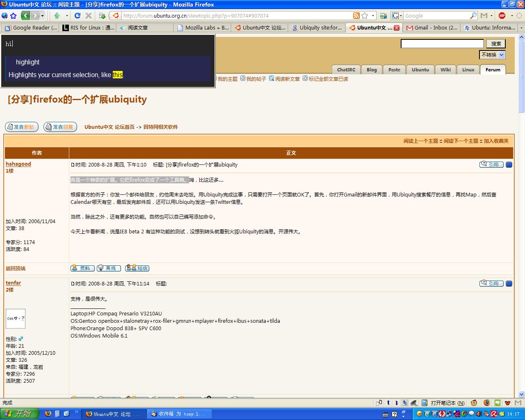Reload the page with the Reload button
This screenshot has height=420, width=525.
click(78, 16)
